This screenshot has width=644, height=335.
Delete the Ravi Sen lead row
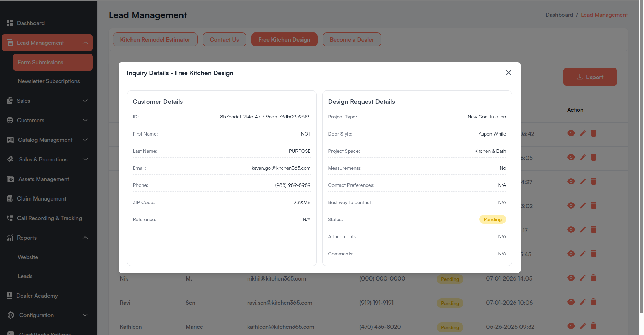593,302
